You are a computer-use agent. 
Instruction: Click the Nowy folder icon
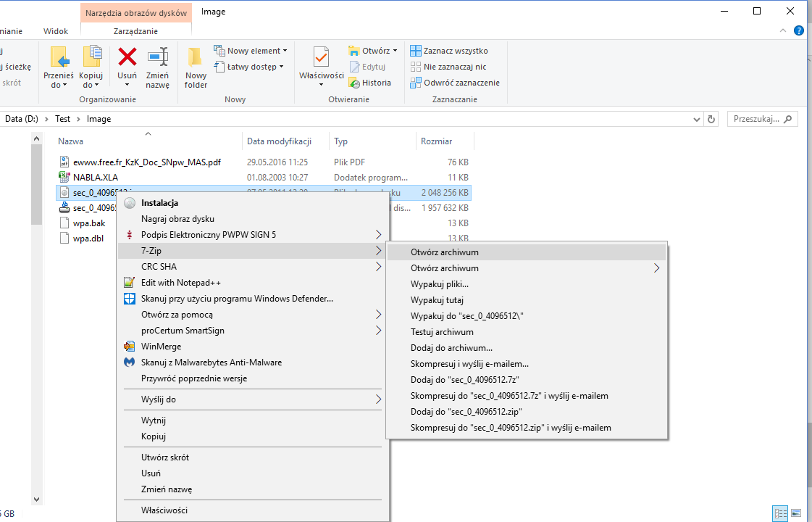[196, 58]
